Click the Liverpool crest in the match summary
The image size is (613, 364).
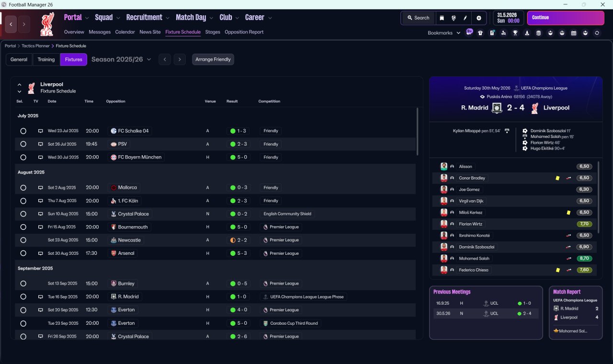click(535, 108)
